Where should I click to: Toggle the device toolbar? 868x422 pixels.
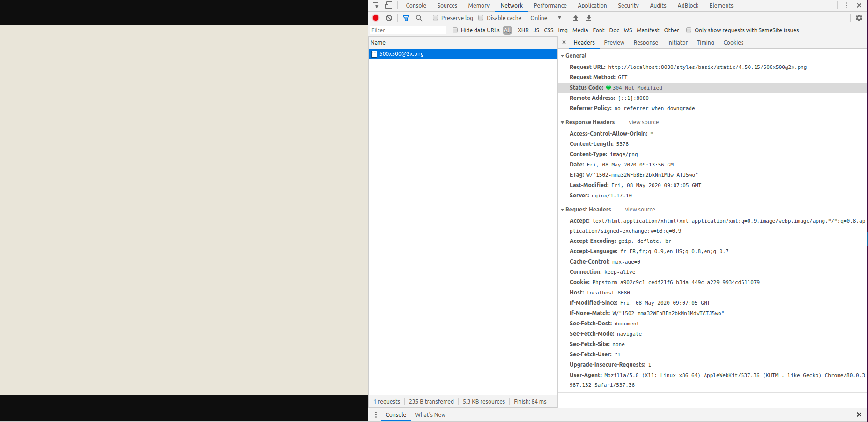click(x=388, y=5)
